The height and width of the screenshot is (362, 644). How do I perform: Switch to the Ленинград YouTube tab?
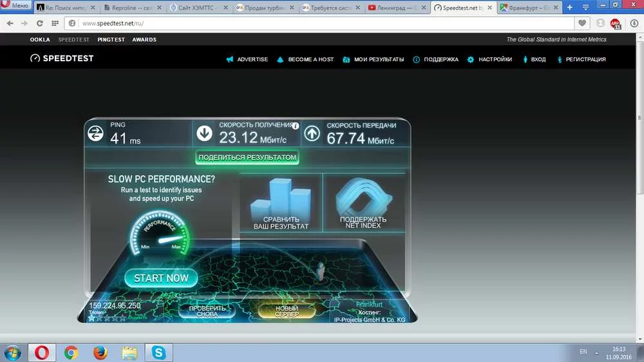pyautogui.click(x=397, y=7)
